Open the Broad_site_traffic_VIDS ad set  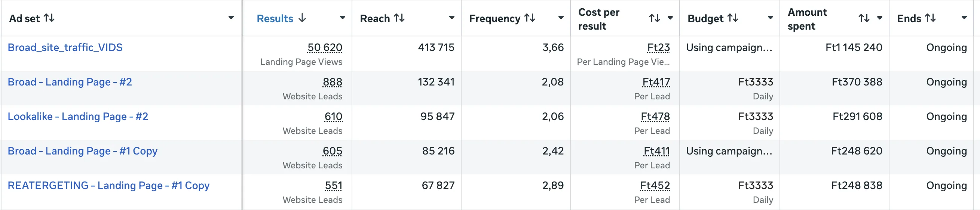(65, 48)
